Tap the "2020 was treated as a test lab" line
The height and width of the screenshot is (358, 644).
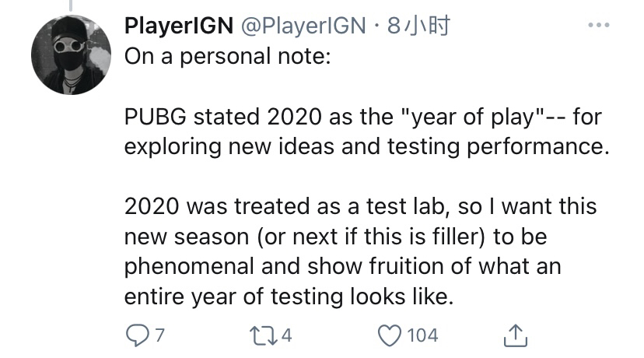coord(361,206)
